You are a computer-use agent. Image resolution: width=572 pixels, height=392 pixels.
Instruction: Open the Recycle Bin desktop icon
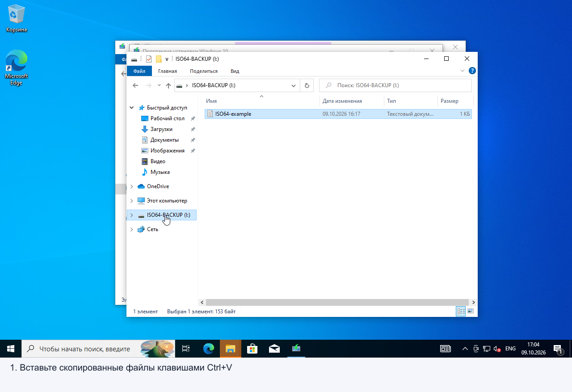[x=17, y=19]
